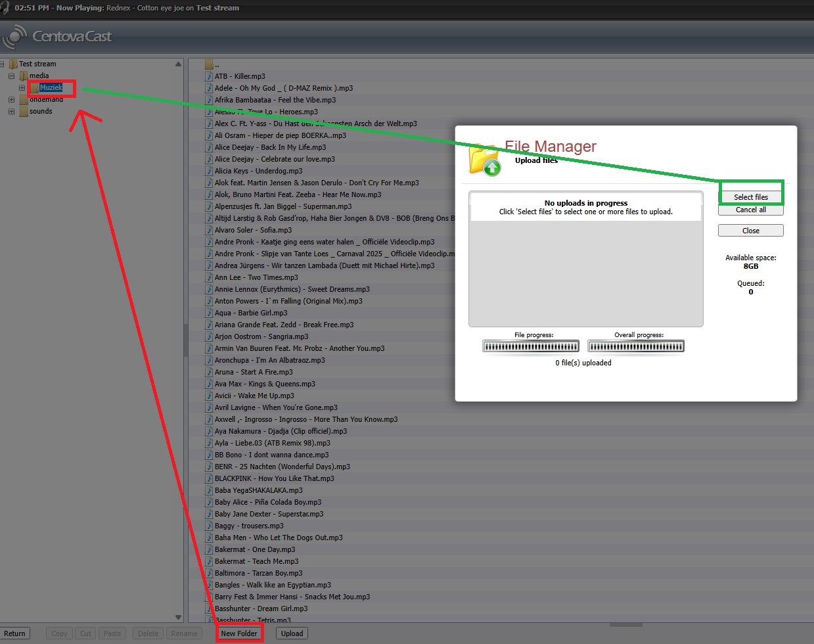Click the media folder icon in tree
Image resolution: width=814 pixels, height=644 pixels.
(24, 76)
